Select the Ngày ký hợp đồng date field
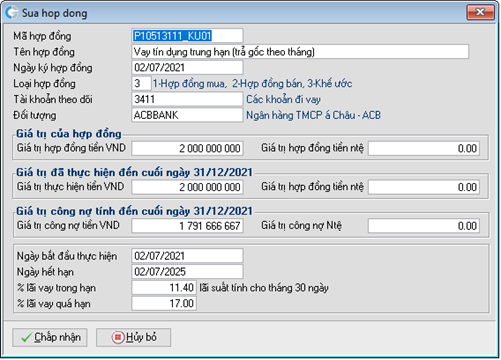The image size is (501, 360). click(x=187, y=68)
